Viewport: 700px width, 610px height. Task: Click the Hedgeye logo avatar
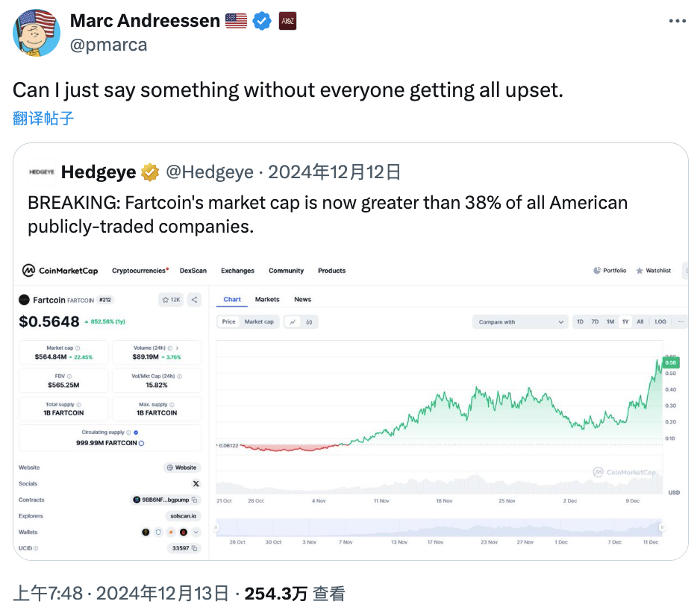coord(42,172)
